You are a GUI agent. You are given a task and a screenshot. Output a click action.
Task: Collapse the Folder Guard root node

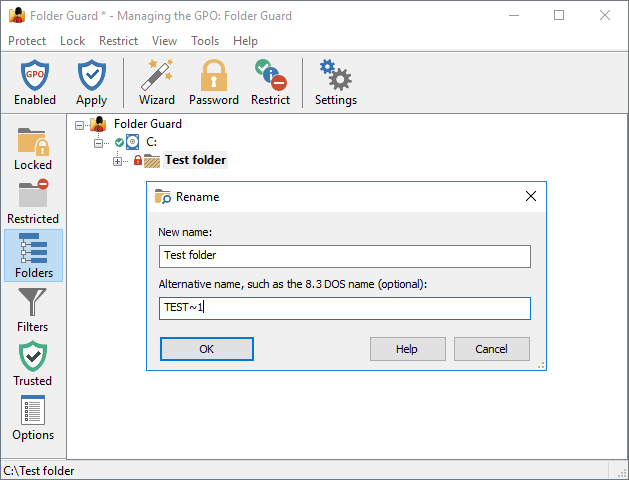(79, 126)
